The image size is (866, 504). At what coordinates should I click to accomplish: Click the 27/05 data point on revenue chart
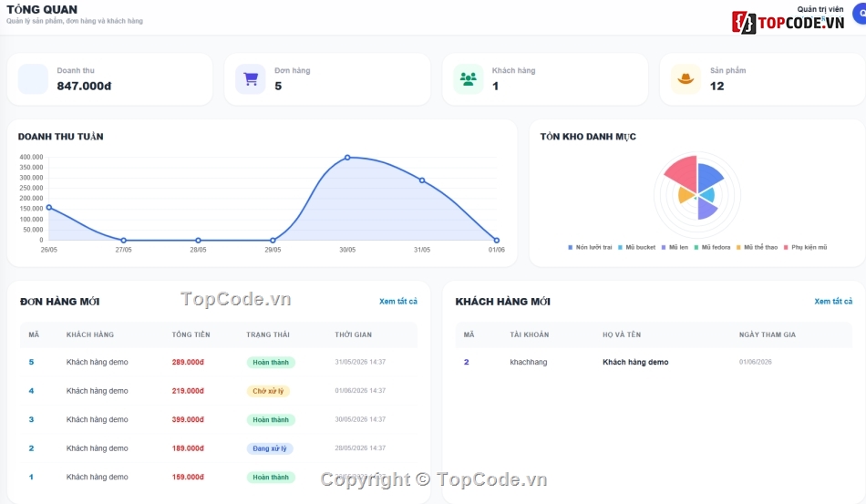click(124, 241)
